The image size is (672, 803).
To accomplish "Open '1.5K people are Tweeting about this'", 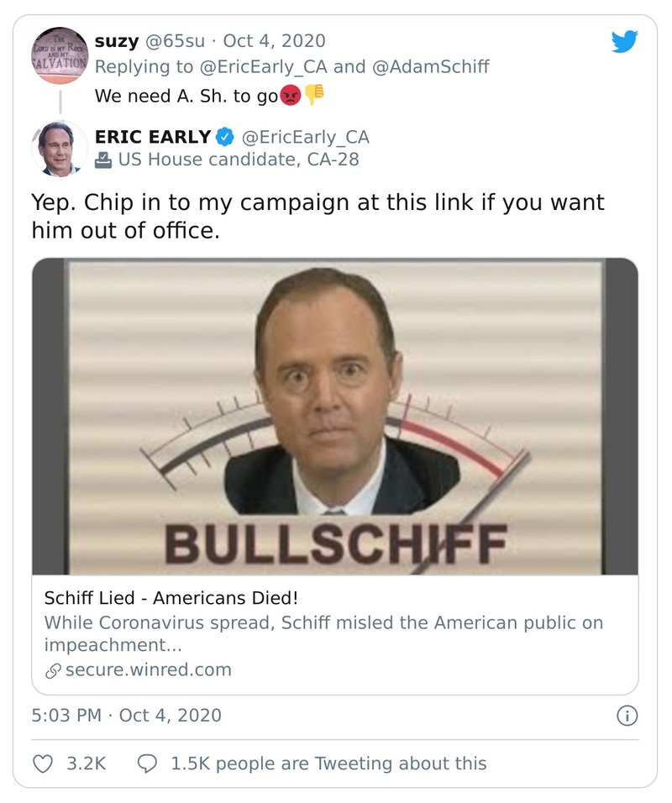I will (328, 764).
